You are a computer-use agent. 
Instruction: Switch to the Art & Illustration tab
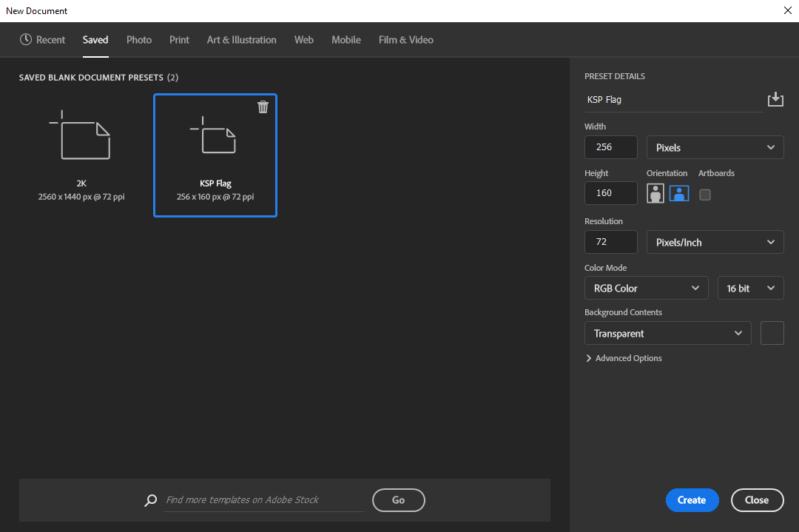(x=241, y=40)
